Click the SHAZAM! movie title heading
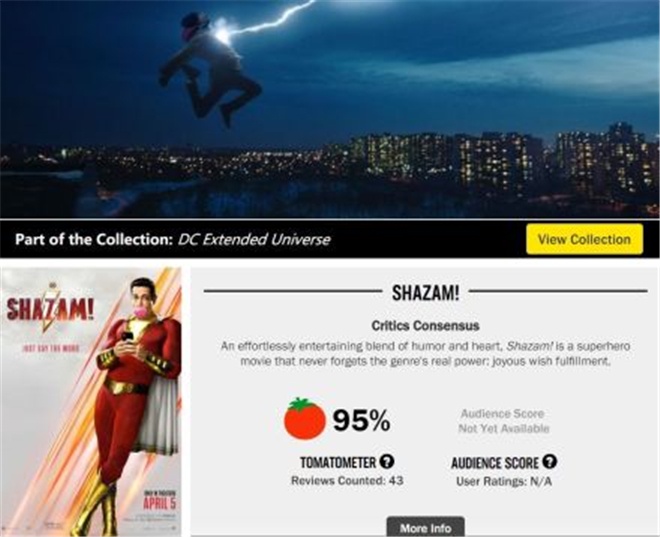This screenshot has width=660, height=537. click(x=426, y=292)
